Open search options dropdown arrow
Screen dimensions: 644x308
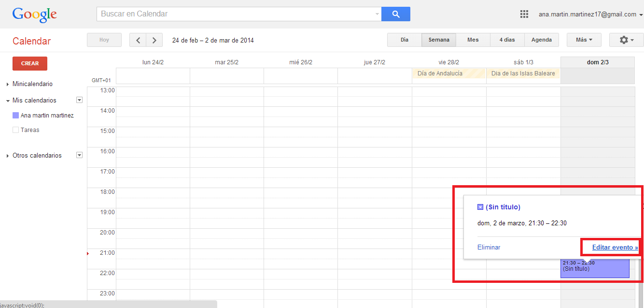[x=377, y=14]
